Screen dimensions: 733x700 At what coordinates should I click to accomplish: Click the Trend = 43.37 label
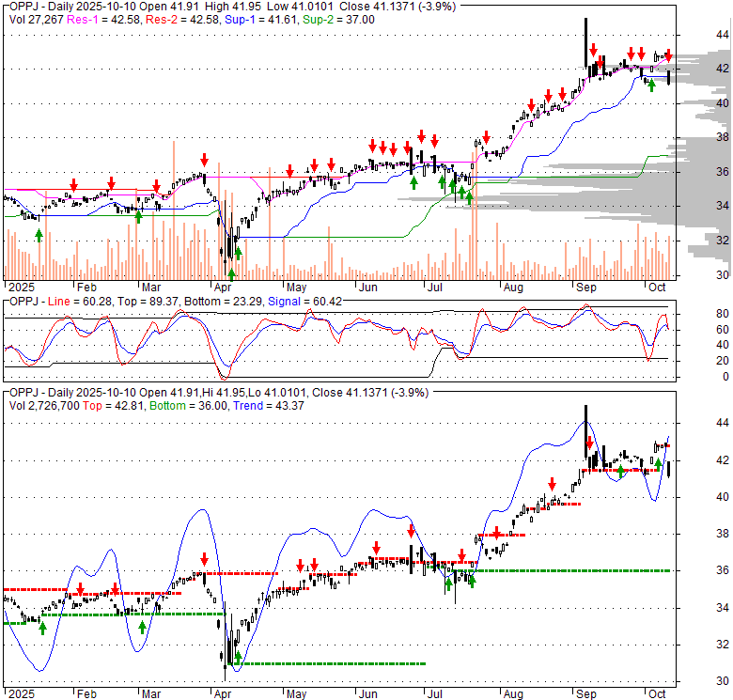pos(269,406)
